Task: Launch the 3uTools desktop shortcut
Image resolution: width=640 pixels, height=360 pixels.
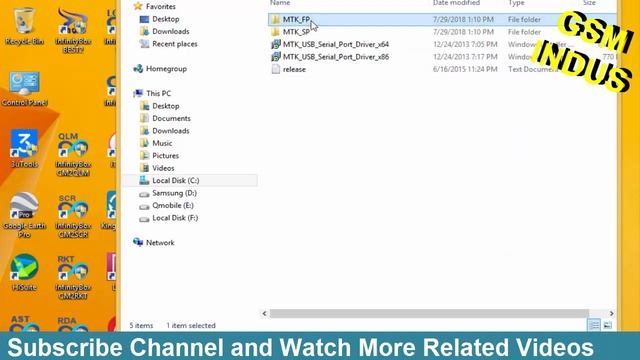Action: (24, 148)
